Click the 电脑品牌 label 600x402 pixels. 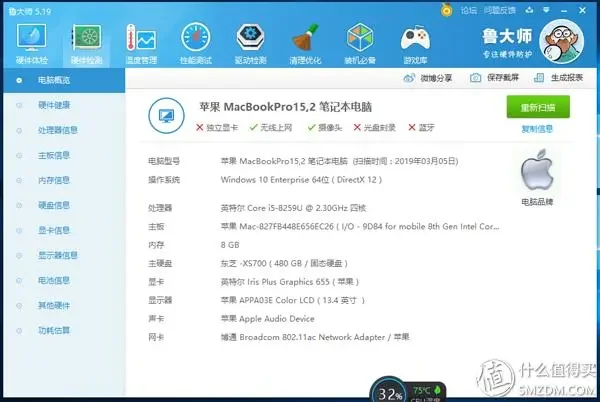(x=537, y=202)
